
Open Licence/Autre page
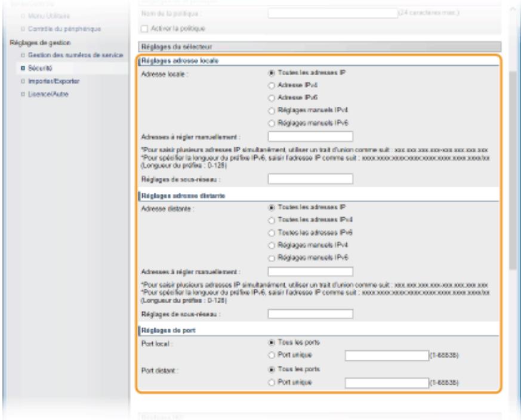(48, 94)
